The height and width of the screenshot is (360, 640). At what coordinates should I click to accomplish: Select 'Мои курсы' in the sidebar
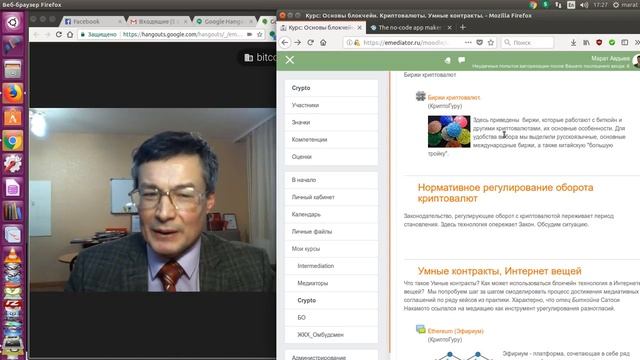(x=331, y=249)
